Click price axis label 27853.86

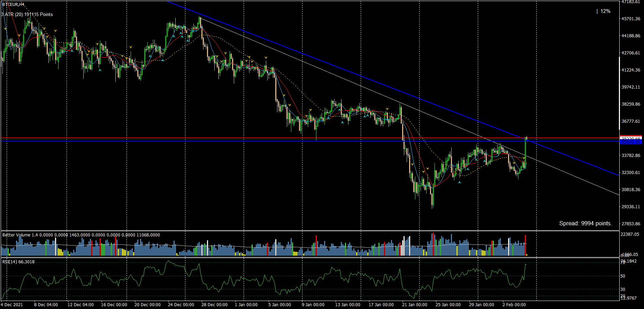pyautogui.click(x=631, y=224)
